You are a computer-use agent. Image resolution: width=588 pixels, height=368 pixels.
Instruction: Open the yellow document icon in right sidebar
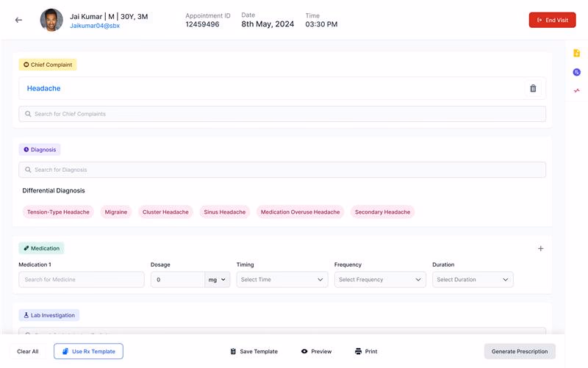point(576,53)
